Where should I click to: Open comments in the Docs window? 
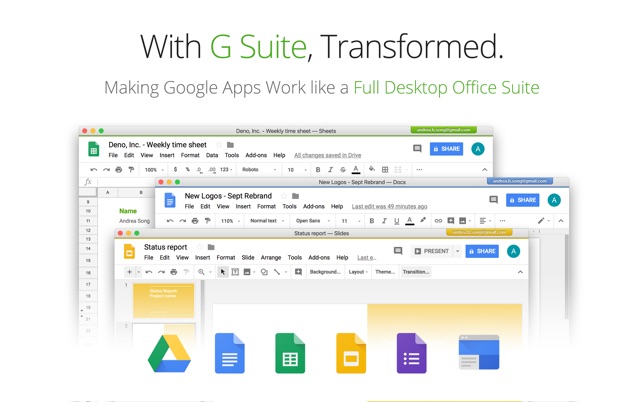(493, 200)
